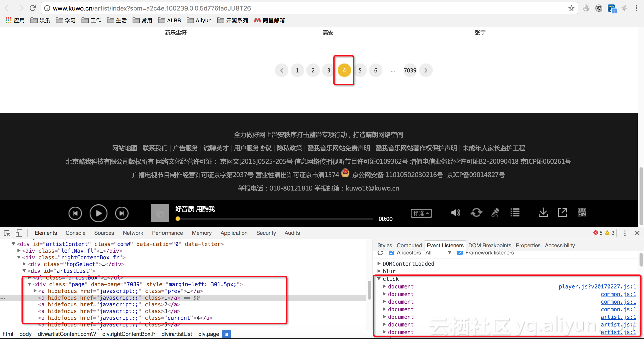Expand the leftNav fl div node
The height and width of the screenshot is (339, 644).
pos(19,250)
